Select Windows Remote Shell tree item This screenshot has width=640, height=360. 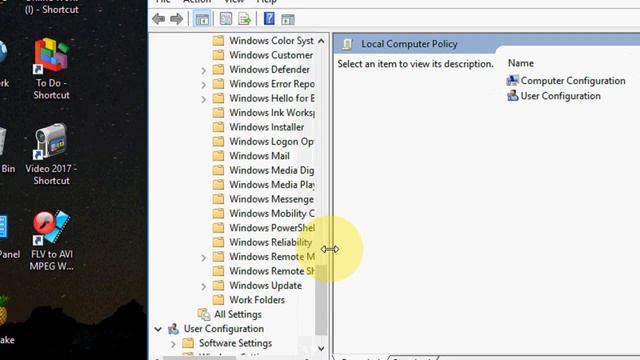(272, 271)
